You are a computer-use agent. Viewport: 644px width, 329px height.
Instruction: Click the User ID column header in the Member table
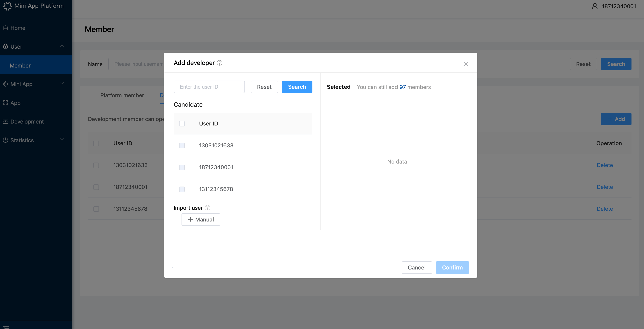pyautogui.click(x=123, y=143)
